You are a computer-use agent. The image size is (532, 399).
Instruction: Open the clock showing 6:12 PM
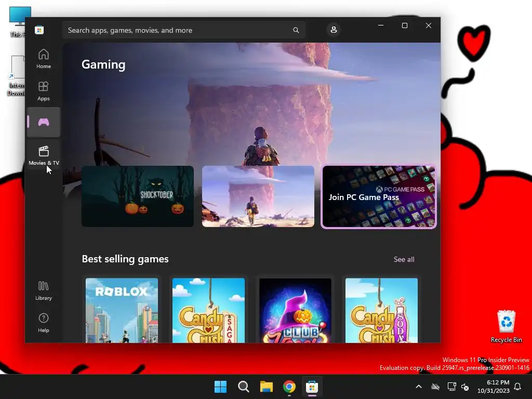point(494,387)
